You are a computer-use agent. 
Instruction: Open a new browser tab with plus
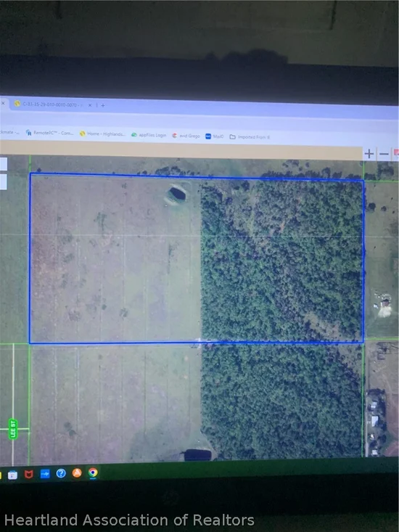pyautogui.click(x=103, y=105)
